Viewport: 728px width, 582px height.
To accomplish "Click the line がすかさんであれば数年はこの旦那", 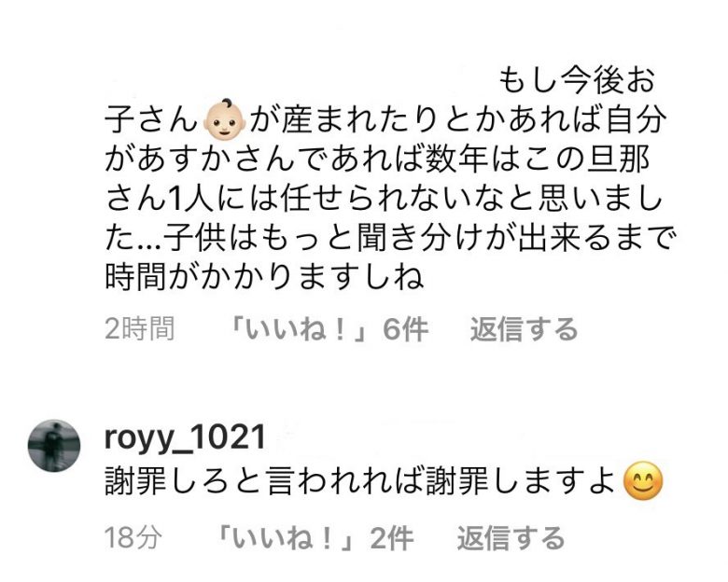I will (x=377, y=159).
